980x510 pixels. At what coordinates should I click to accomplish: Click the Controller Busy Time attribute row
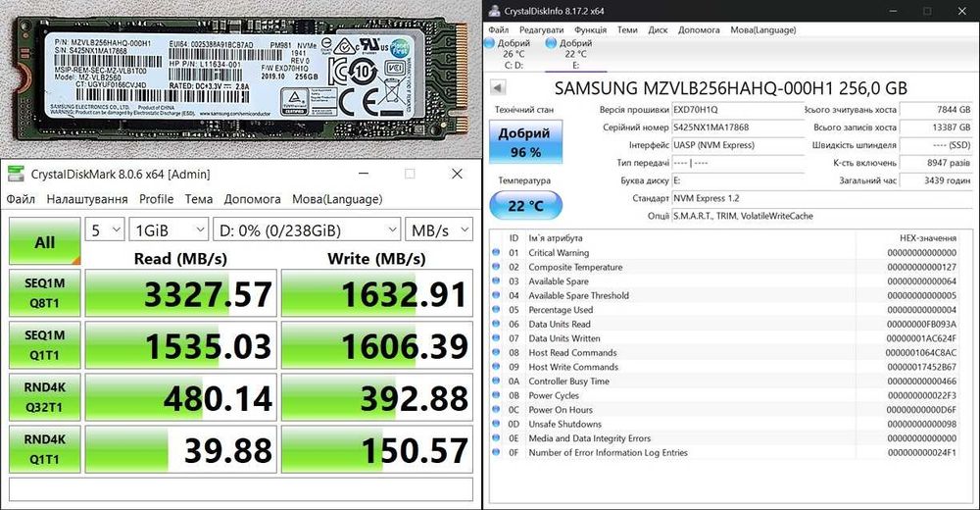725,382
